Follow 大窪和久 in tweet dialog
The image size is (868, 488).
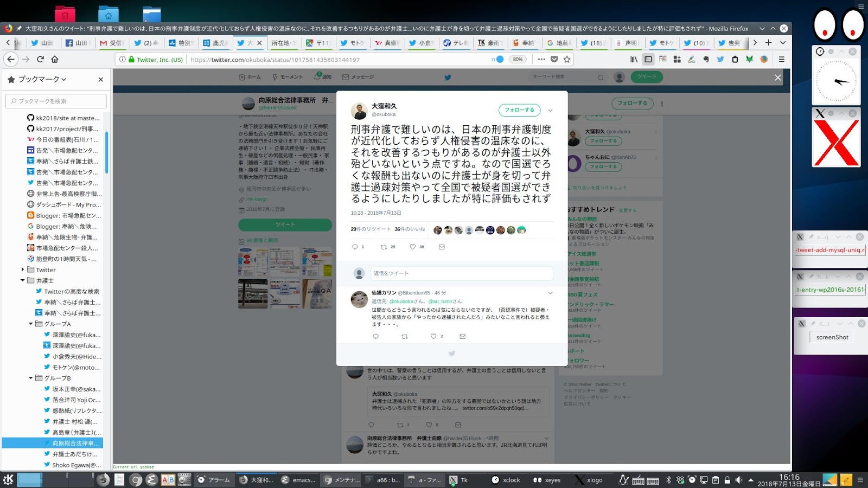520,110
